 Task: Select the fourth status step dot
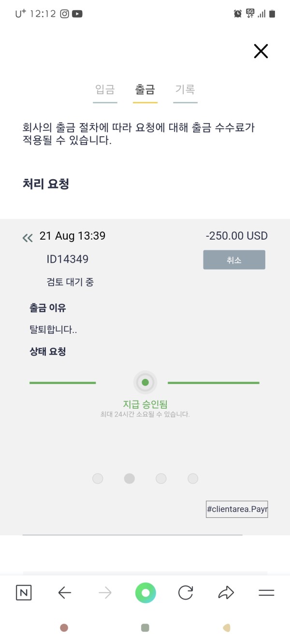click(x=193, y=478)
